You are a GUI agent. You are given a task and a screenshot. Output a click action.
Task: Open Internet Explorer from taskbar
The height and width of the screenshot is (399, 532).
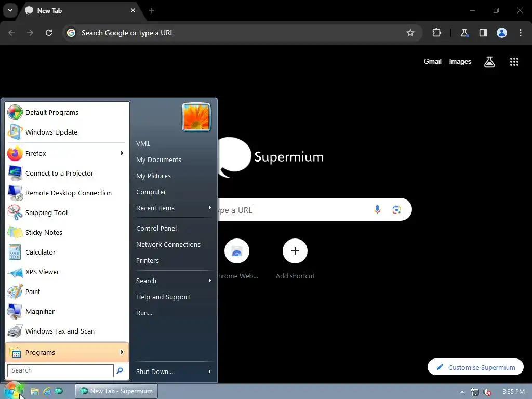46,391
